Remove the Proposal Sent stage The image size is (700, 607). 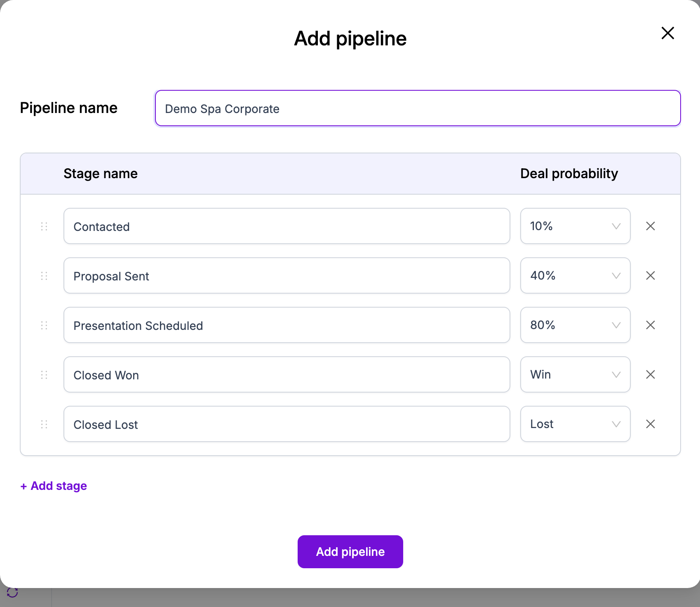tap(651, 275)
